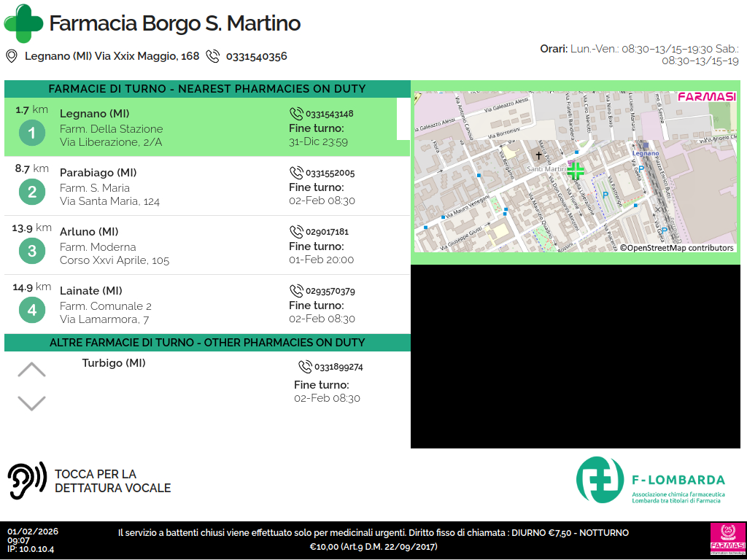Tap the ear voice dictation icon

(x=27, y=481)
